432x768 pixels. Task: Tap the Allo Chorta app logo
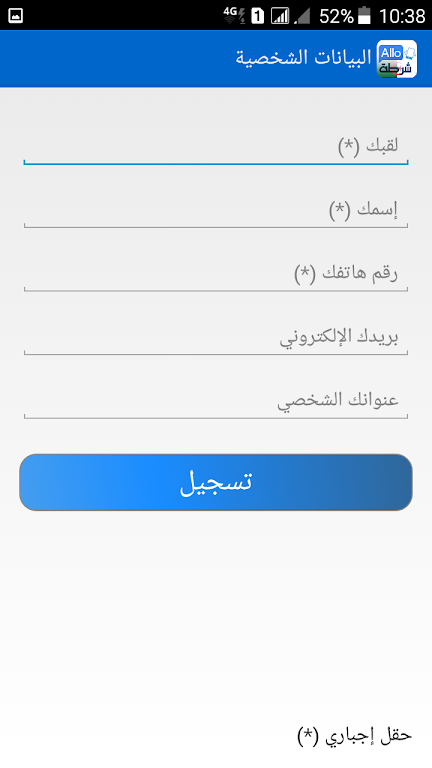coord(397,59)
